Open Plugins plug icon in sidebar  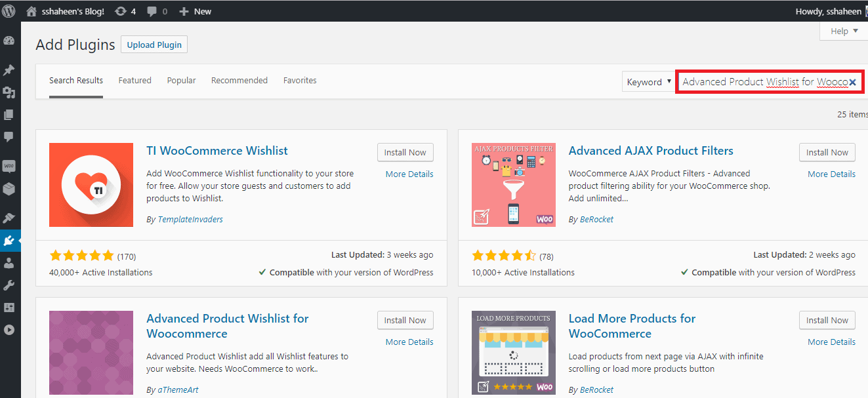(9, 241)
